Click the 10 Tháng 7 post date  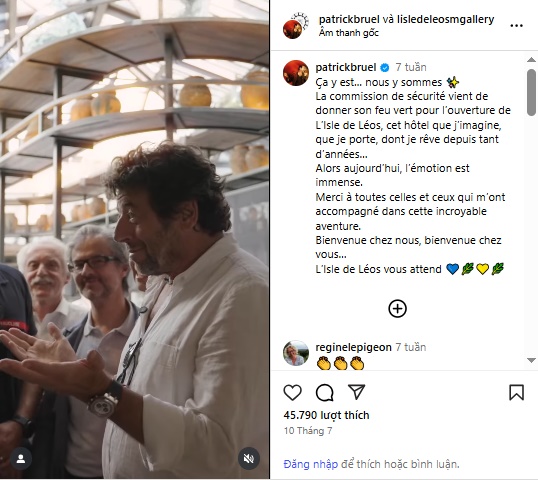tap(308, 431)
